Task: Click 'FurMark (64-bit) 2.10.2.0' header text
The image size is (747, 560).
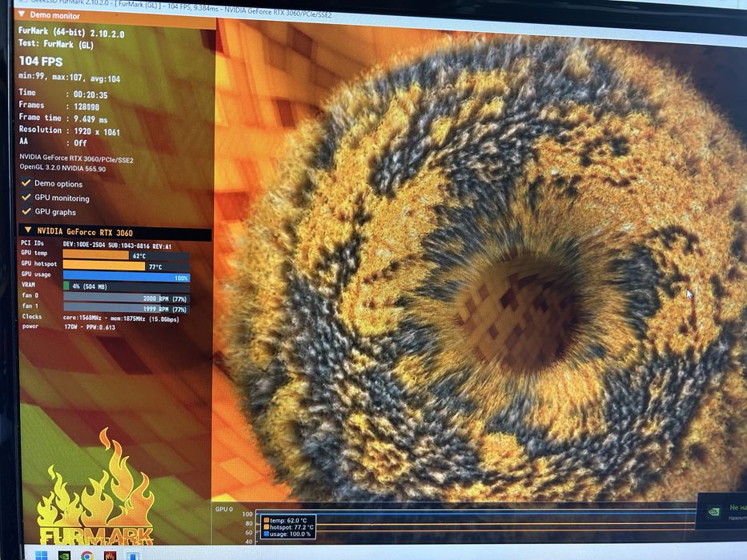Action: pos(71,32)
